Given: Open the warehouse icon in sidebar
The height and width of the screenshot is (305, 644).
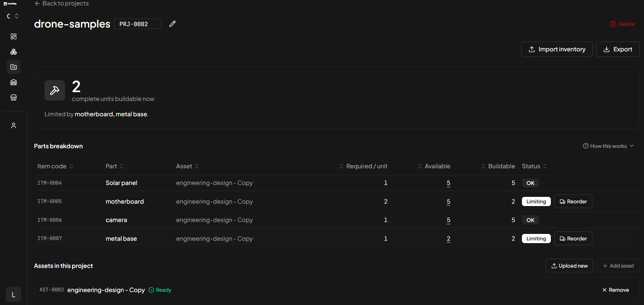Looking at the screenshot, I should (14, 82).
